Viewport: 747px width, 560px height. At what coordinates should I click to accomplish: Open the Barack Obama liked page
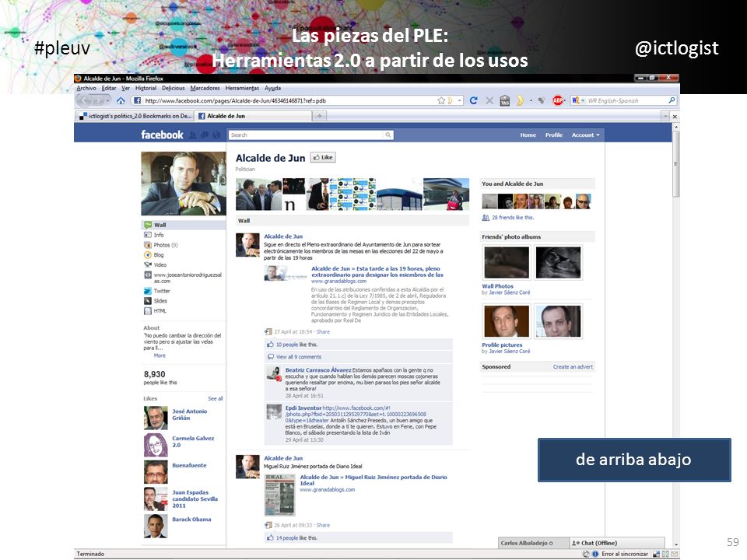[x=191, y=520]
